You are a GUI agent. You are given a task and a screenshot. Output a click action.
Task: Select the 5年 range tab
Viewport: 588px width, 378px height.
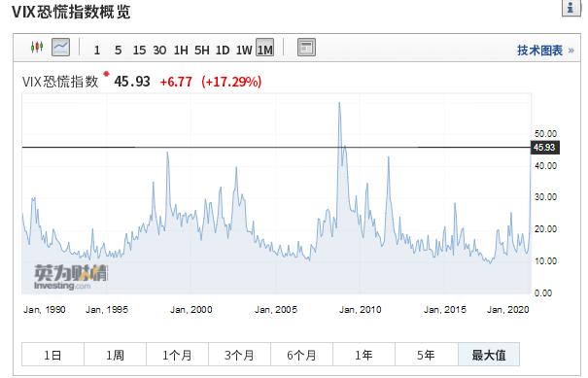[427, 355]
